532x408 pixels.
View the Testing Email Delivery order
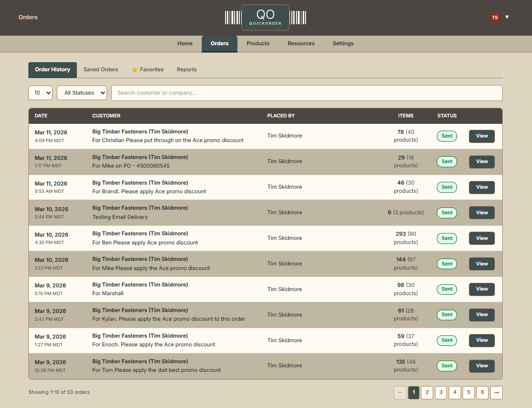[x=482, y=213]
